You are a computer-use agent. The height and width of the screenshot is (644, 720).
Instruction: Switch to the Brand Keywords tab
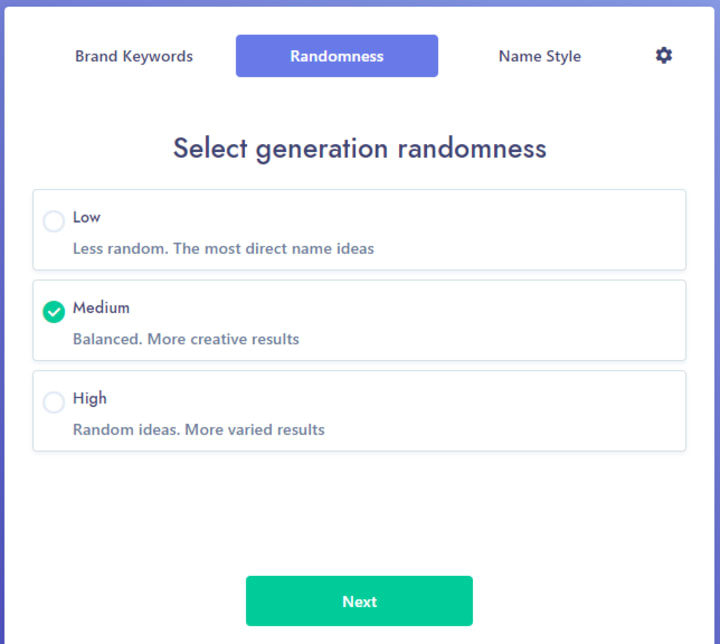click(x=134, y=56)
